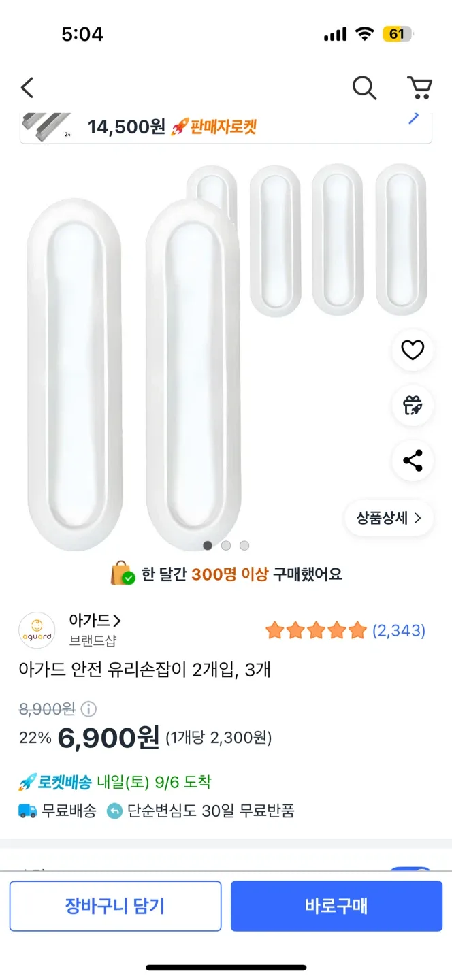
Task: Tap the battery indicator in status bar
Action: [x=398, y=34]
